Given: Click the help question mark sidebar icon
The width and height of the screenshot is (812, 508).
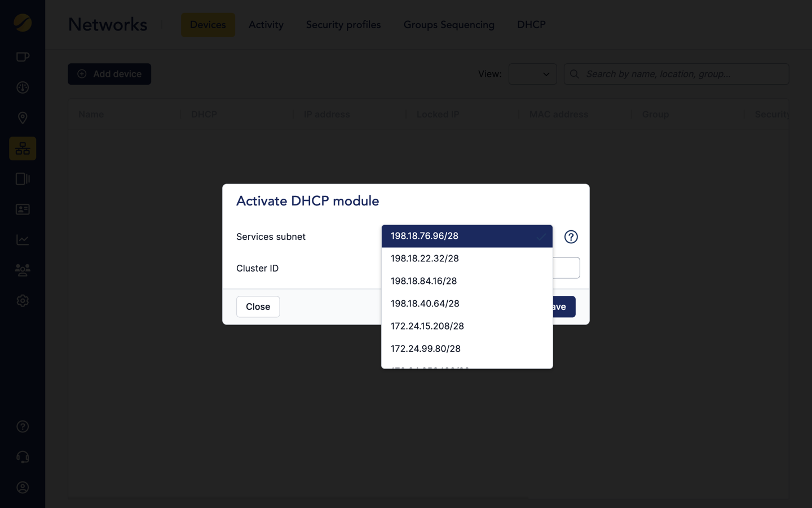Looking at the screenshot, I should [x=23, y=426].
